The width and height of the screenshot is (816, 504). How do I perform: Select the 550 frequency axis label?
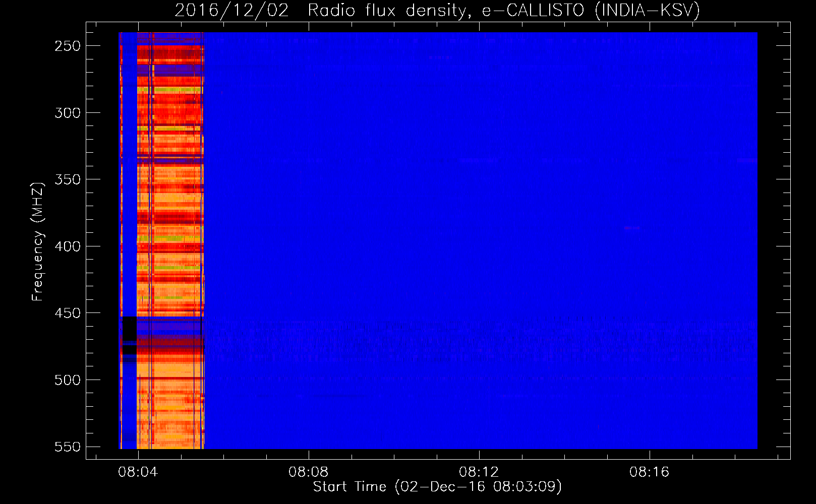tap(68, 447)
